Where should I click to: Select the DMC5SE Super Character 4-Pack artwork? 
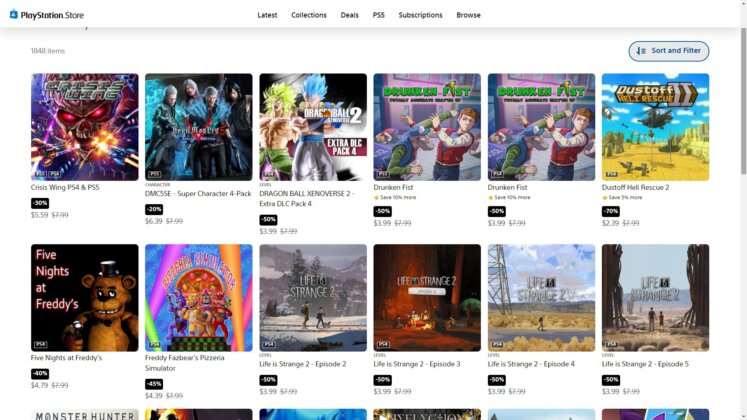point(199,127)
